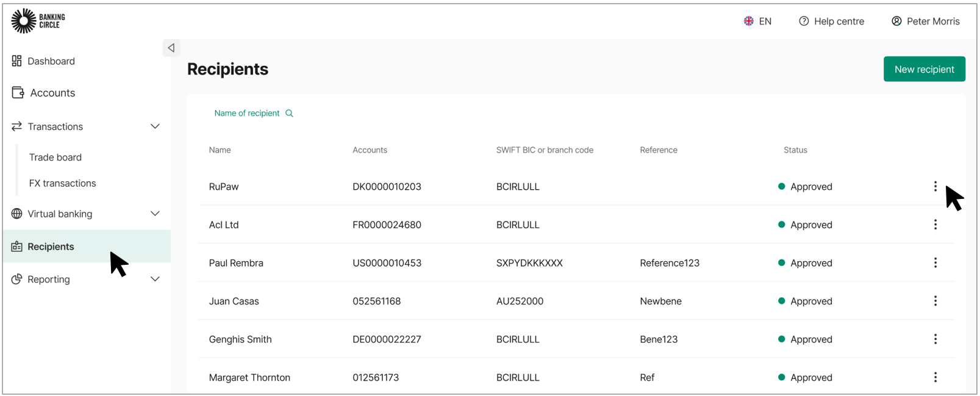
Task: Click the Name of recipient search field
Action: [254, 113]
